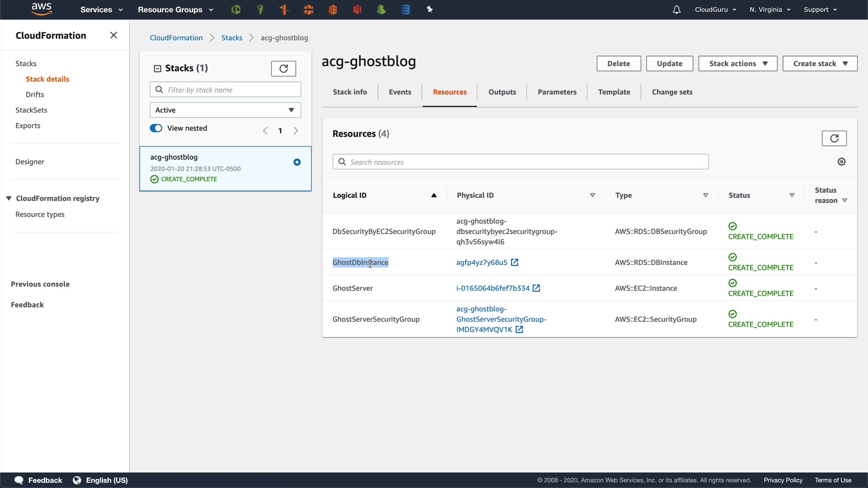
Task: Close the CloudFormation side panel
Action: pos(113,35)
